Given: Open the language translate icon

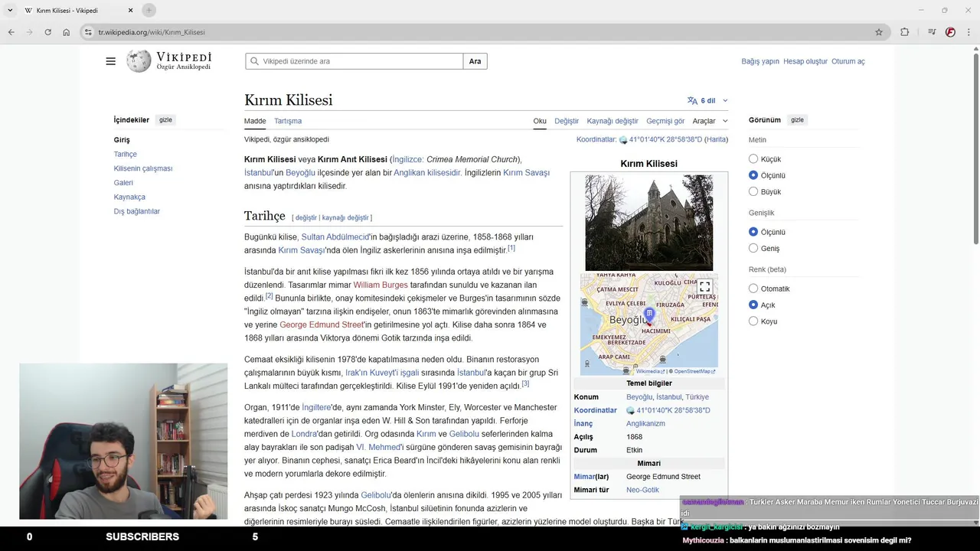Looking at the screenshot, I should [692, 100].
